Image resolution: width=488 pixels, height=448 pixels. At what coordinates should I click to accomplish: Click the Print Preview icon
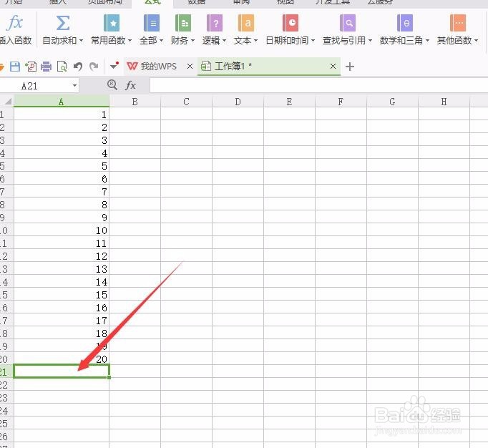(62, 67)
